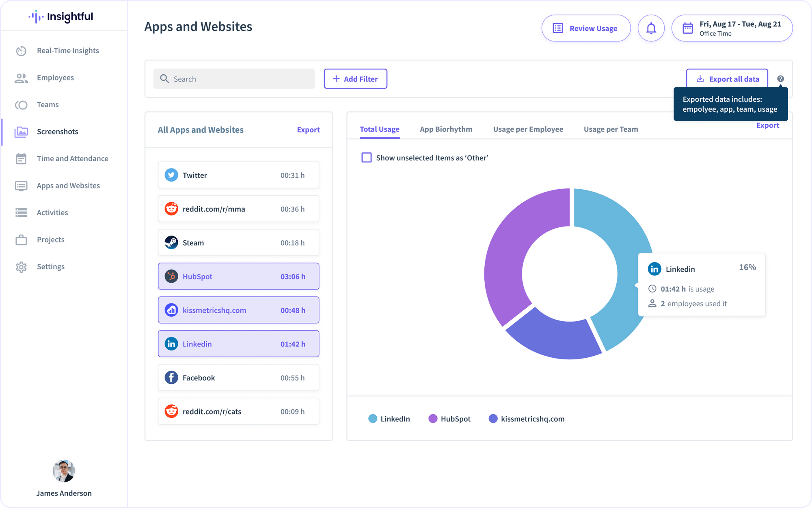The width and height of the screenshot is (812, 508).
Task: Expand the Insightful logo menu
Action: coord(60,17)
